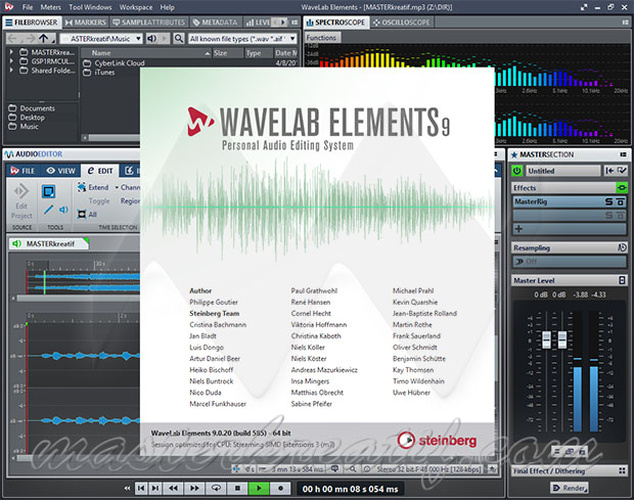
Task: Expand the MASTERkrea folder tree node
Action: (x=11, y=52)
